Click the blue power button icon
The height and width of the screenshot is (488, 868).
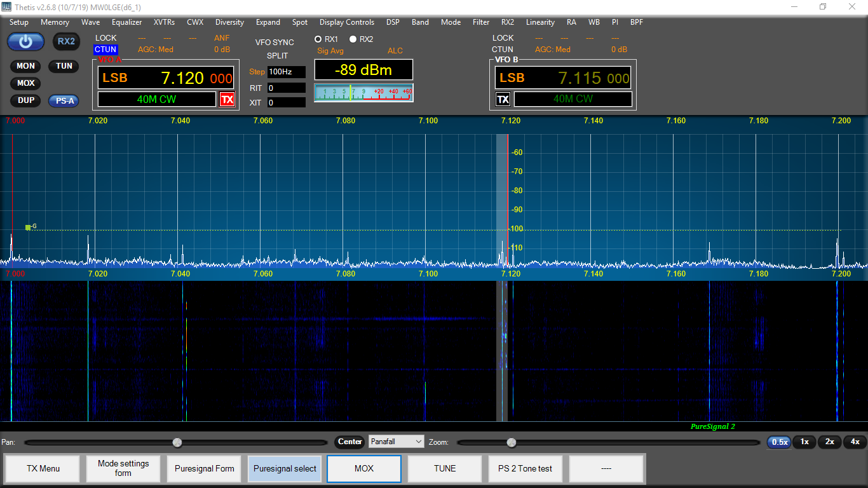25,42
